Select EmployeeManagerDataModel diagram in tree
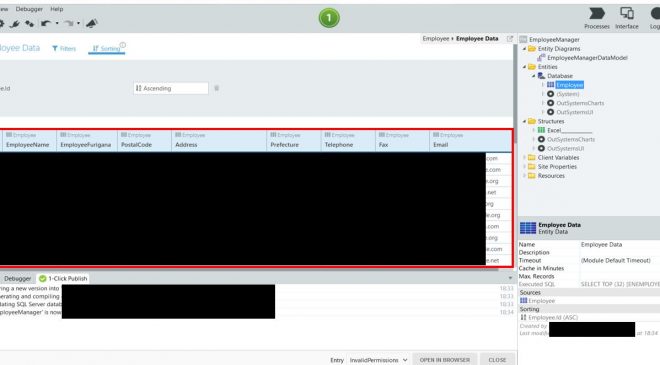The width and height of the screenshot is (660, 365). (587, 58)
